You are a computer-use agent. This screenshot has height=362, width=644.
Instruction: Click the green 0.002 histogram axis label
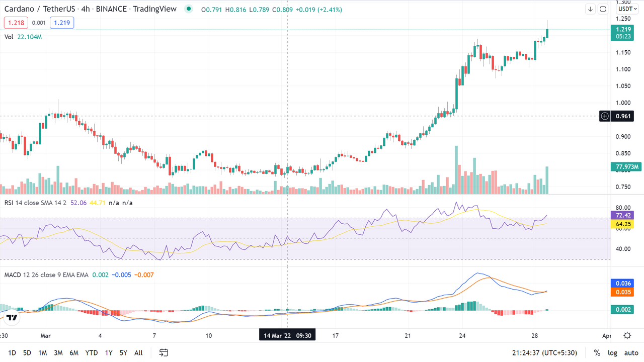622,310
